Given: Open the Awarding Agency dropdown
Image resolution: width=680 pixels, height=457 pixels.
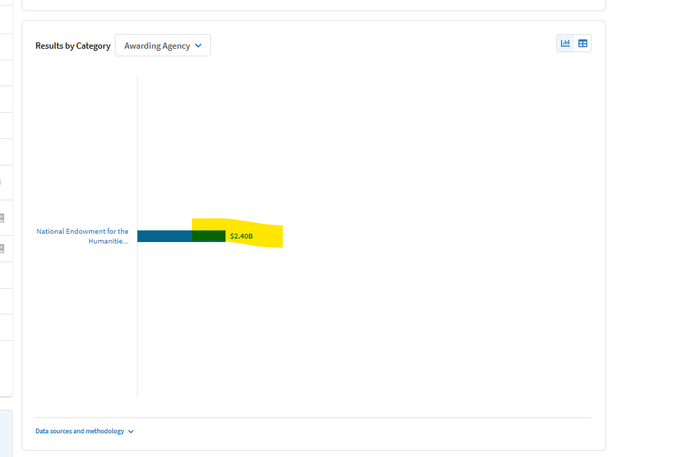Looking at the screenshot, I should [162, 46].
